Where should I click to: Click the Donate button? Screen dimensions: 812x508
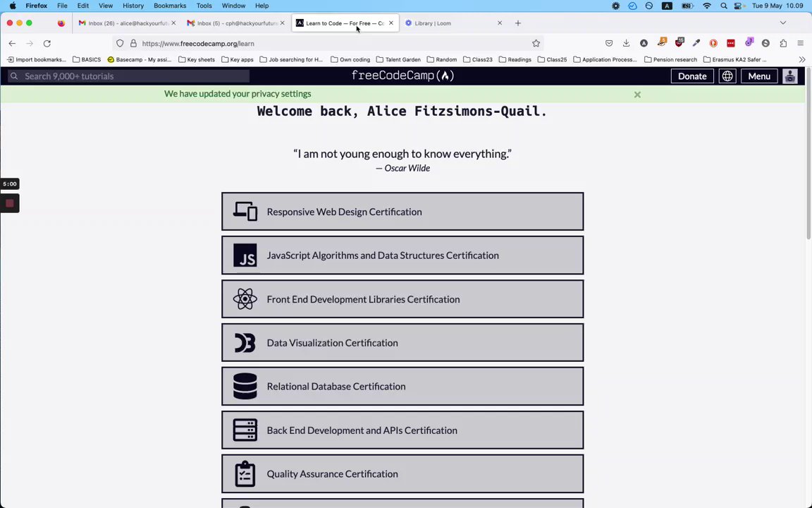(692, 76)
